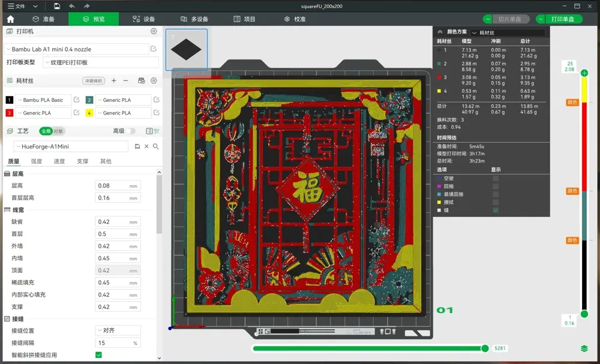Go to the Home screen icon
The width and height of the screenshot is (600, 364).
[10, 19]
